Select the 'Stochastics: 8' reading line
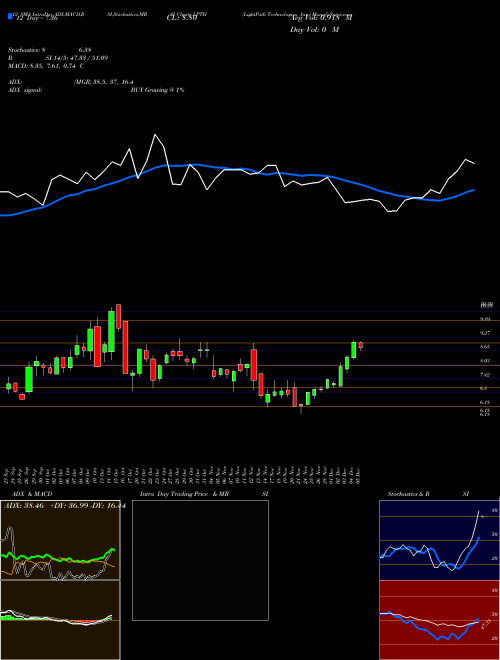 (x=26, y=50)
